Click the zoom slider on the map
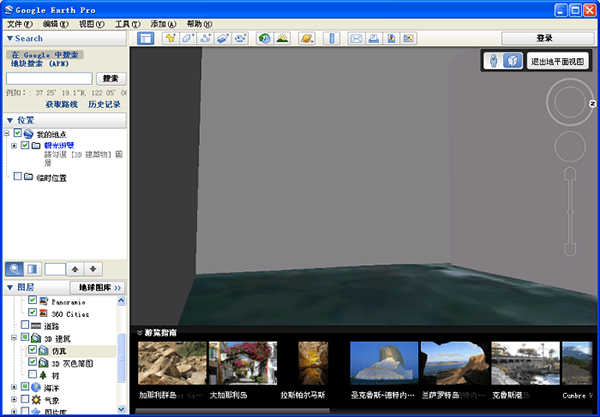 568,212
